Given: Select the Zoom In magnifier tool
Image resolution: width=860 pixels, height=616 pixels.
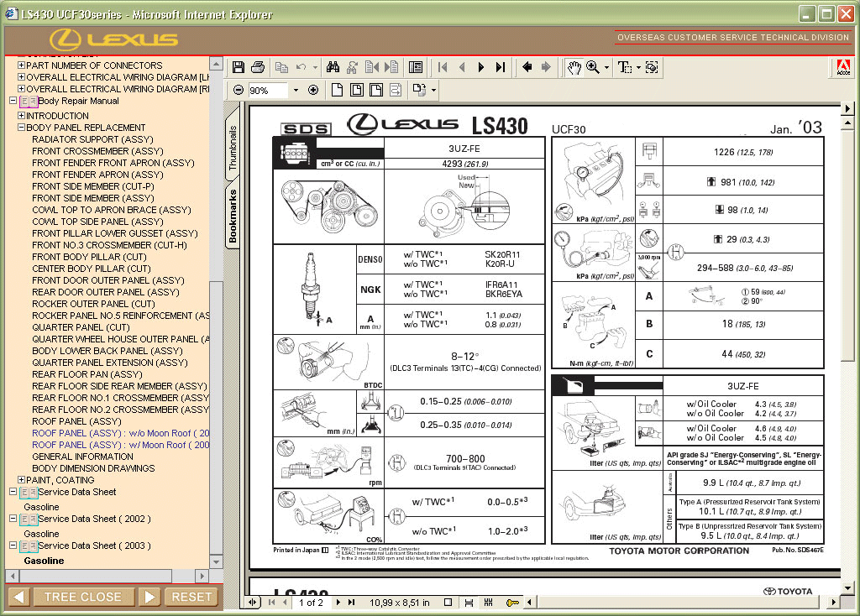Looking at the screenshot, I should 593,67.
